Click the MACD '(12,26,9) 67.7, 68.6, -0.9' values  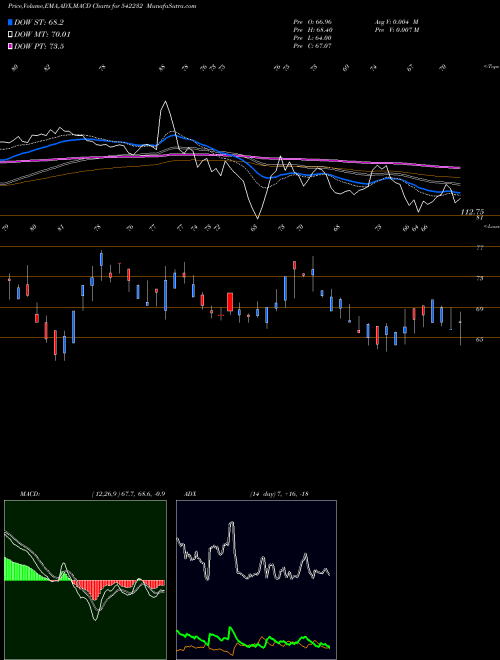(128, 494)
